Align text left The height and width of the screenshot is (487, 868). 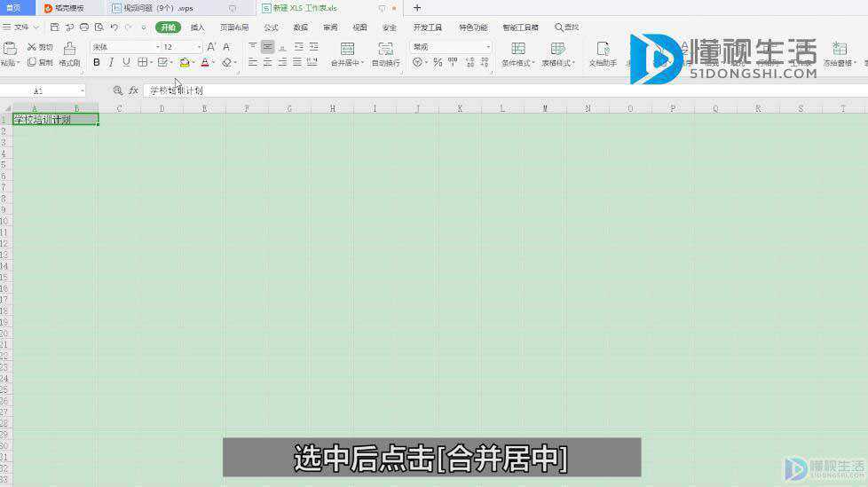252,62
